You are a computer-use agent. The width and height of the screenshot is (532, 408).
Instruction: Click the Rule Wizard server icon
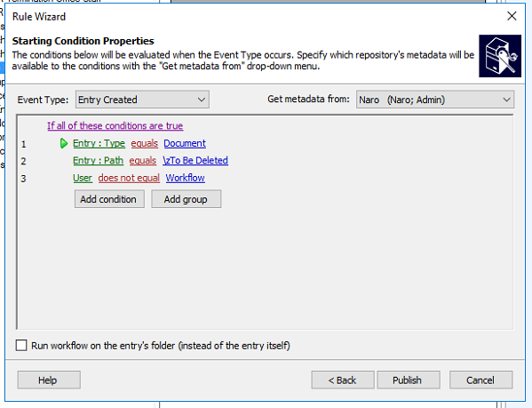pos(500,56)
